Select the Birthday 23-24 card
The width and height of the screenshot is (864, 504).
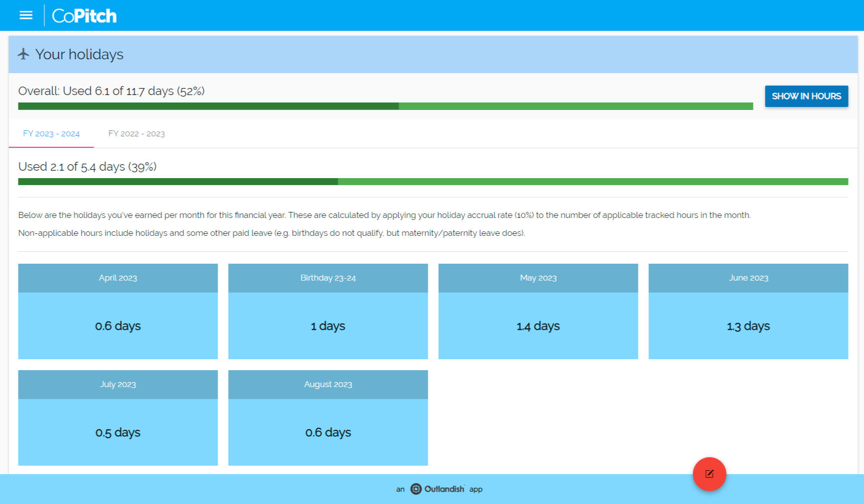[x=328, y=311]
